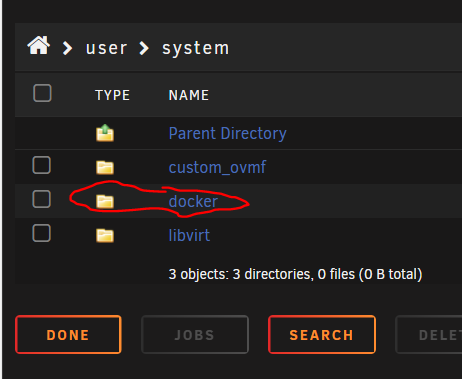
Task: Check the custom_ovmf row checkbox
Action: 41,165
